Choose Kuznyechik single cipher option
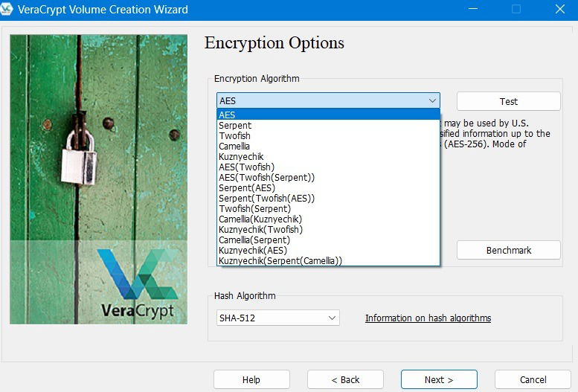This screenshot has width=578, height=392. [x=328, y=157]
